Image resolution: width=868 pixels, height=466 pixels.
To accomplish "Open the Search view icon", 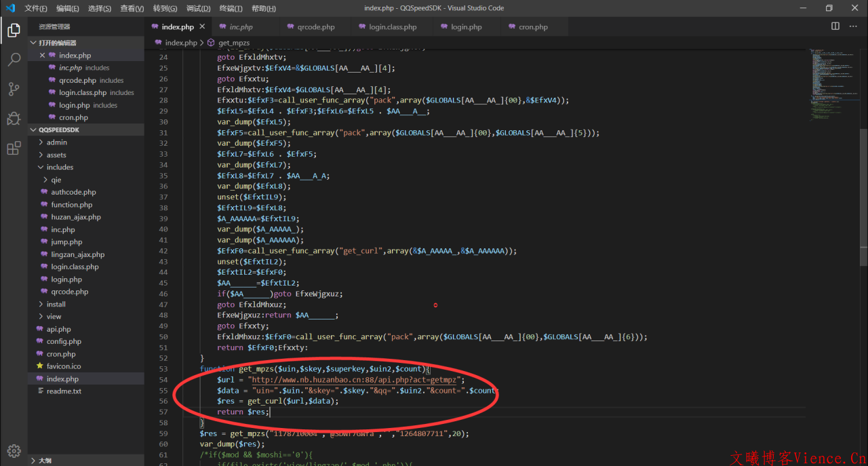I will point(14,60).
